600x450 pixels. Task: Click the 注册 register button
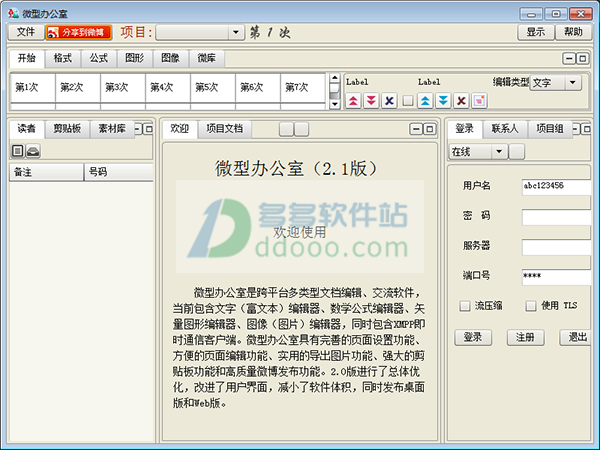pos(525,338)
